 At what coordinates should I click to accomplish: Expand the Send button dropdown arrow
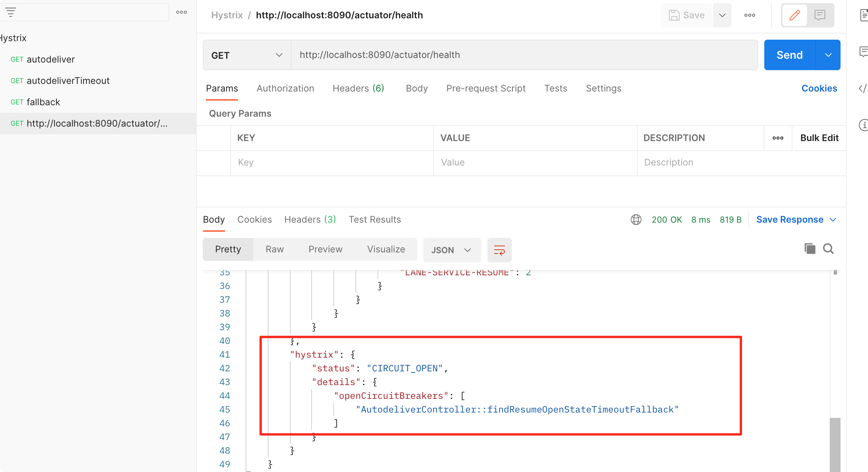828,55
